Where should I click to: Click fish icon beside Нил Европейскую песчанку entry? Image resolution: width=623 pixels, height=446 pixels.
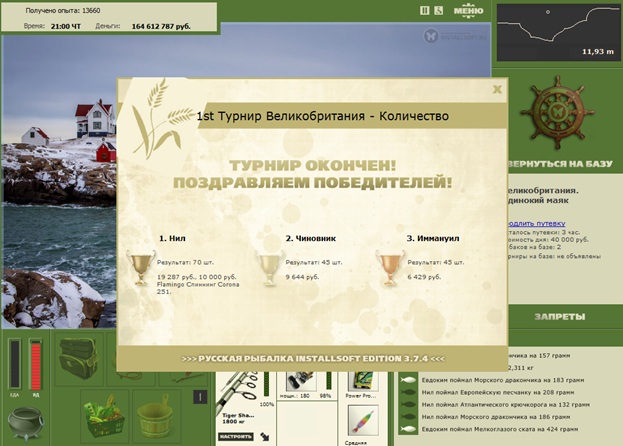[x=408, y=392]
